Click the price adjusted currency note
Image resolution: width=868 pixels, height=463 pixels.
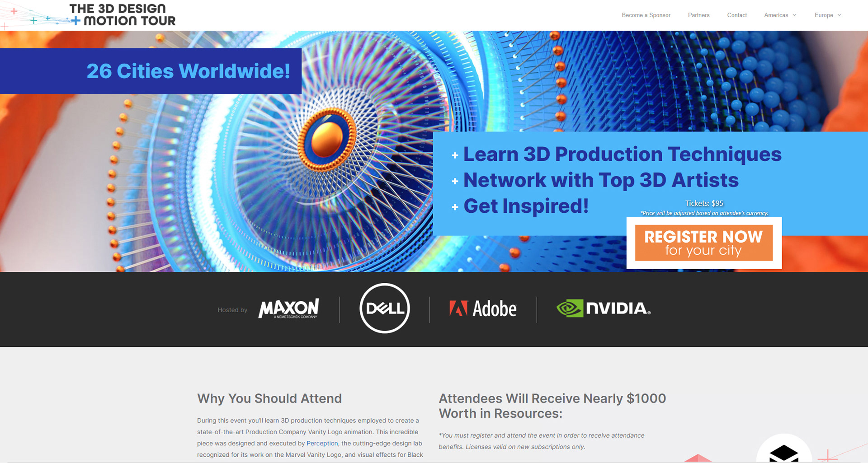click(x=704, y=213)
